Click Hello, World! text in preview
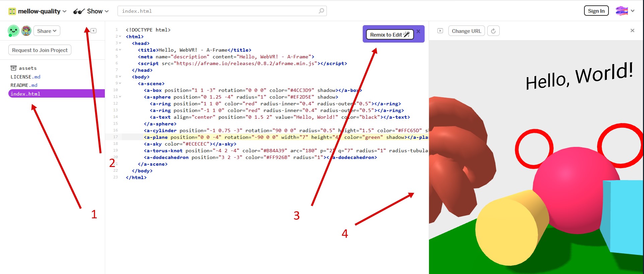This screenshot has height=274, width=644. tap(579, 77)
